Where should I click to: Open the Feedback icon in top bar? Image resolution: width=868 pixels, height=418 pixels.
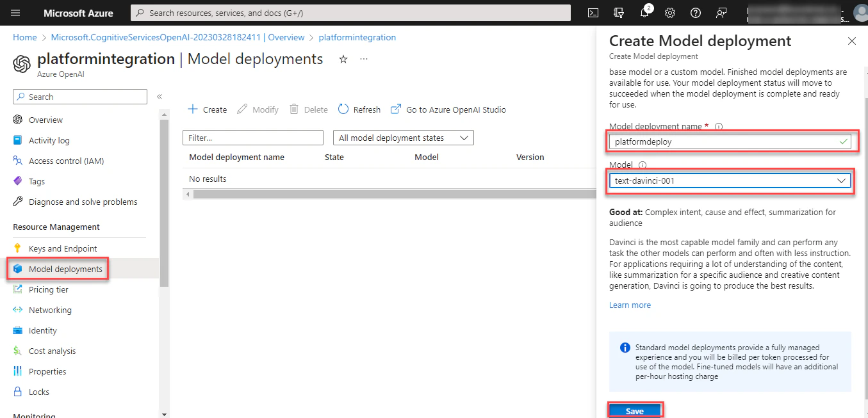[722, 13]
